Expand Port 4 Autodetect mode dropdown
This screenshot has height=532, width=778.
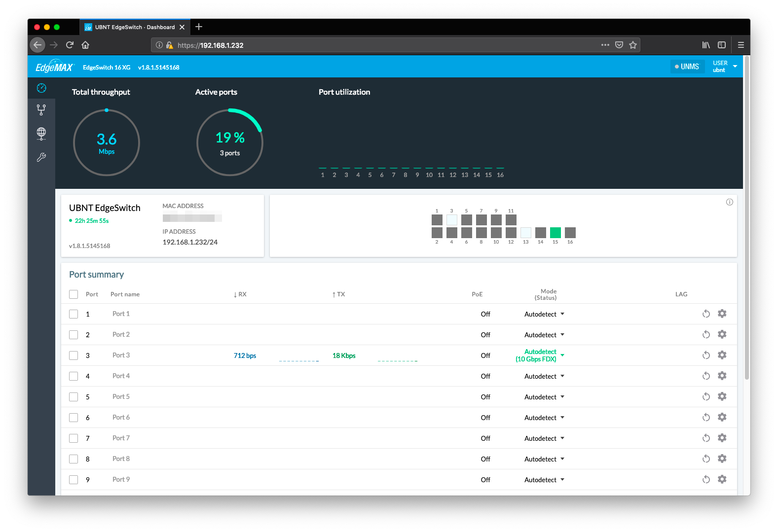[544, 376]
